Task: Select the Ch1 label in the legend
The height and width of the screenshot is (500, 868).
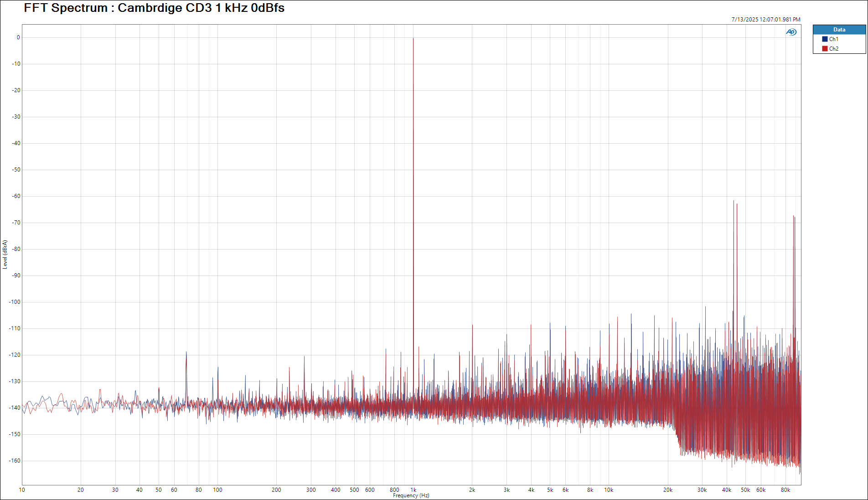Action: click(x=833, y=39)
